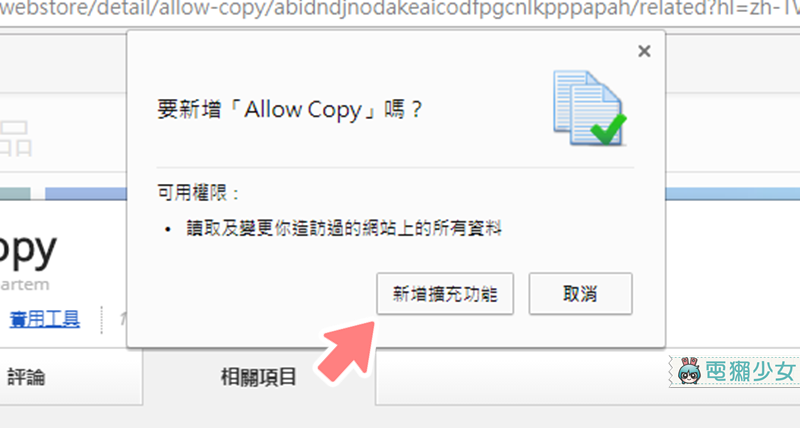Image resolution: width=800 pixels, height=428 pixels.
Task: Select the 讀取及變更 permission bullet text
Action: click(x=344, y=228)
